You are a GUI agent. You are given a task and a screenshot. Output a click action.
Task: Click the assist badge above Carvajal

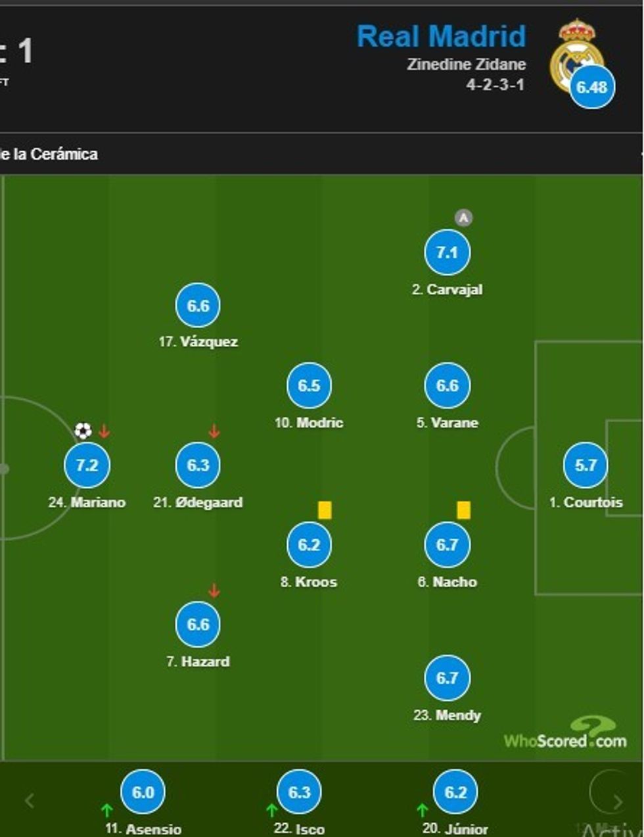pyautogui.click(x=463, y=218)
